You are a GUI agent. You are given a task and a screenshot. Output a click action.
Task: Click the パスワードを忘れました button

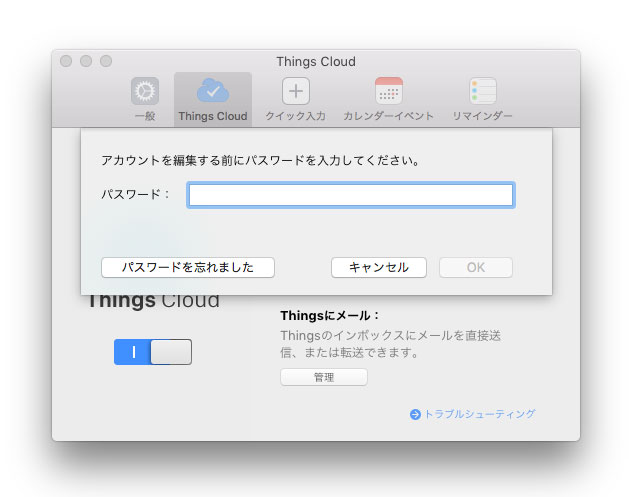pyautogui.click(x=188, y=268)
